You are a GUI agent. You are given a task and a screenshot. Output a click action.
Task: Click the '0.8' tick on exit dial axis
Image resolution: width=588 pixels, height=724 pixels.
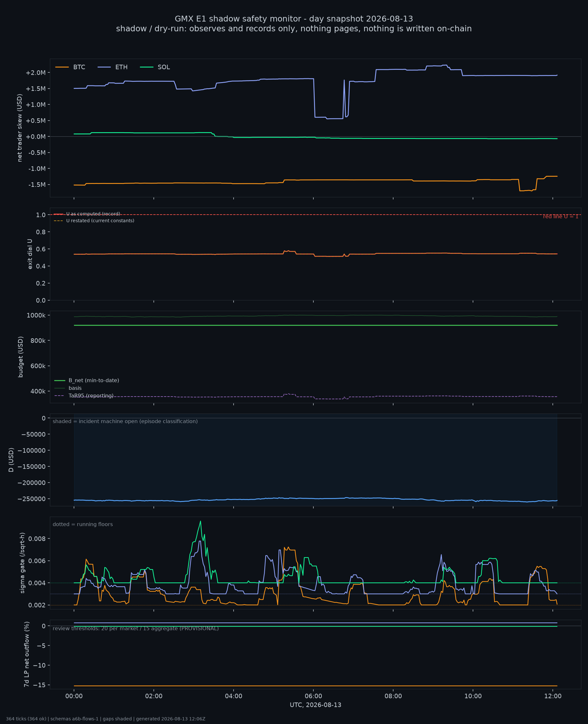point(41,232)
